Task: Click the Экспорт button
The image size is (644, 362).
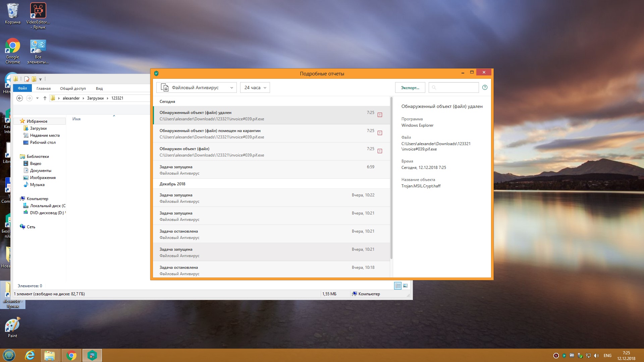Action: pos(410,87)
